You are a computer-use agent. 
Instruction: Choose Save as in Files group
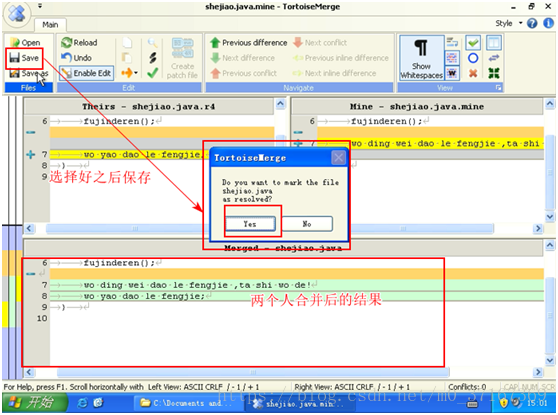click(x=28, y=73)
